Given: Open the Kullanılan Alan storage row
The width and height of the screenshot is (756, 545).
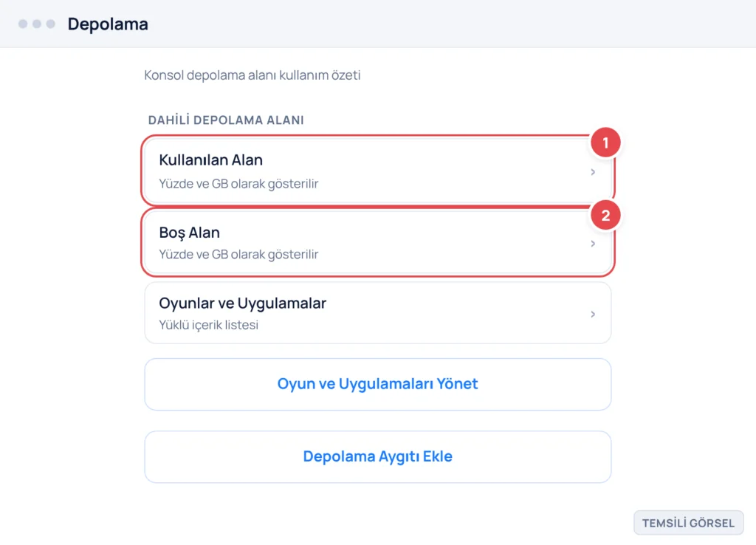Looking at the screenshot, I should [x=377, y=171].
